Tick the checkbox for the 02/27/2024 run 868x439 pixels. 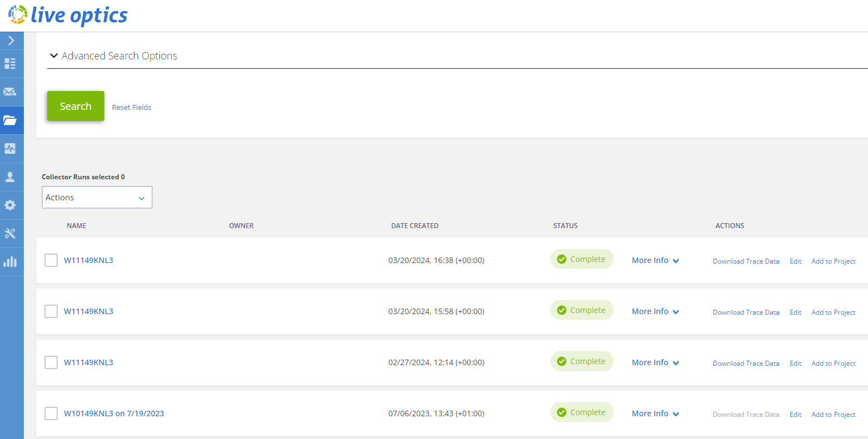[x=51, y=362]
